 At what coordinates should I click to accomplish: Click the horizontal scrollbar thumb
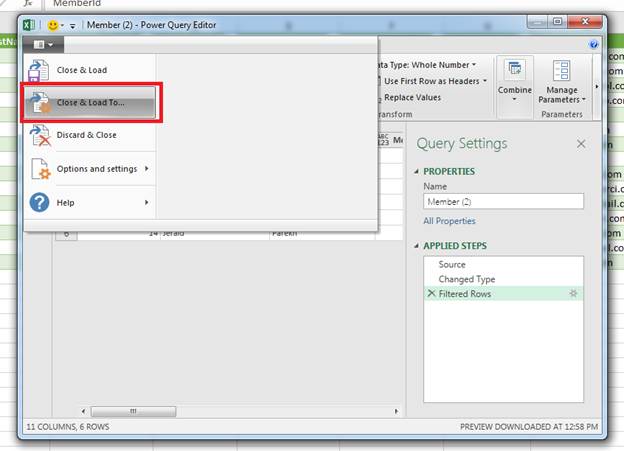[x=133, y=411]
